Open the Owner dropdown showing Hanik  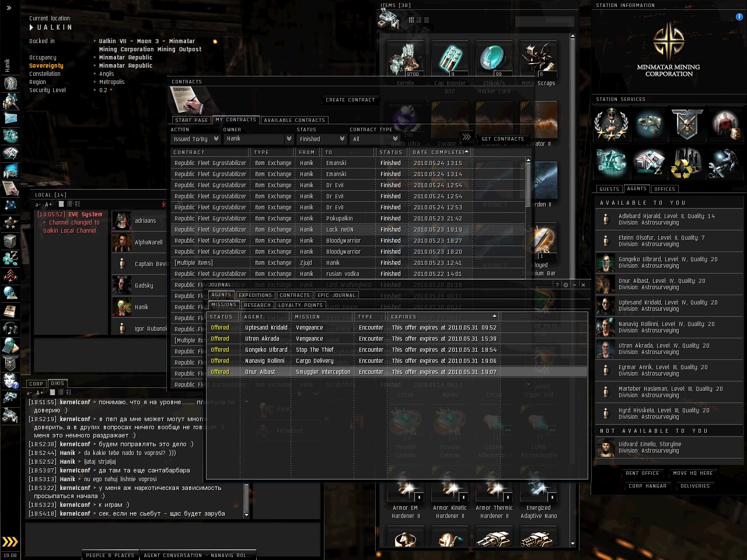point(259,139)
